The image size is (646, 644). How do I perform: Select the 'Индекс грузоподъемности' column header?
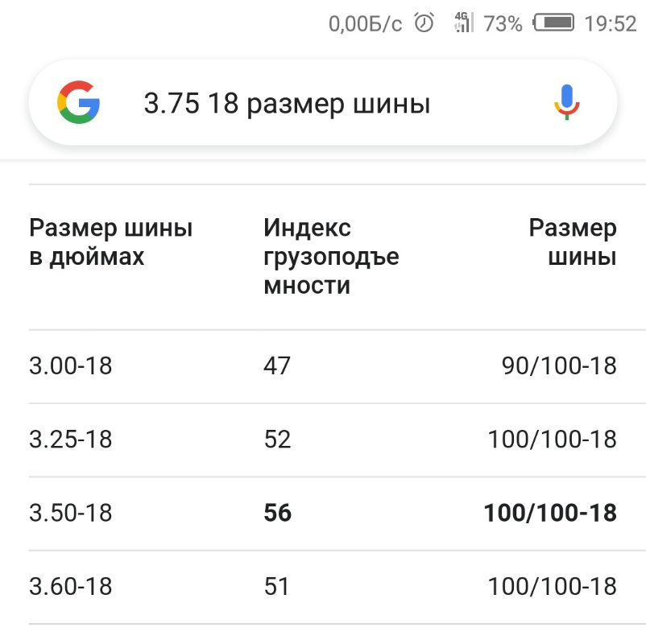331,257
